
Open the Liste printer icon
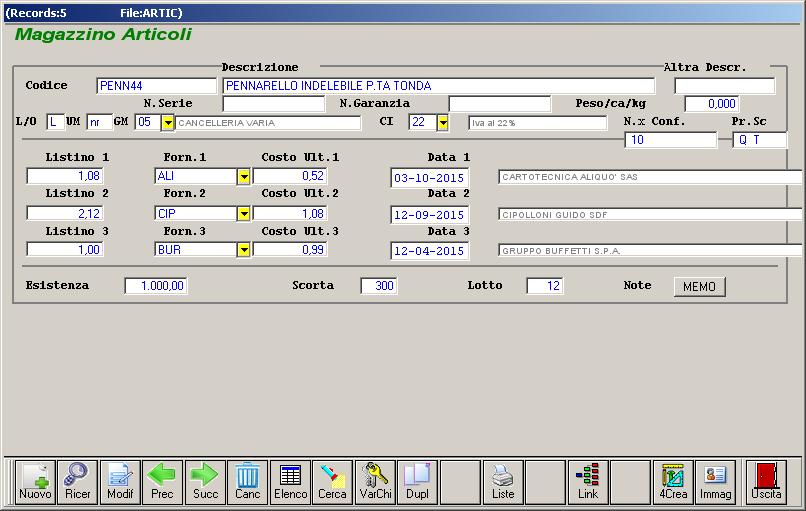click(x=503, y=481)
